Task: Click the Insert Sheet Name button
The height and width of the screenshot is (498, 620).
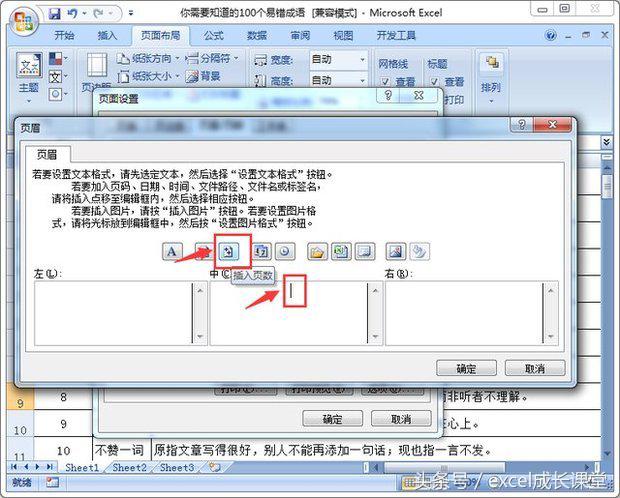Action: coord(365,251)
